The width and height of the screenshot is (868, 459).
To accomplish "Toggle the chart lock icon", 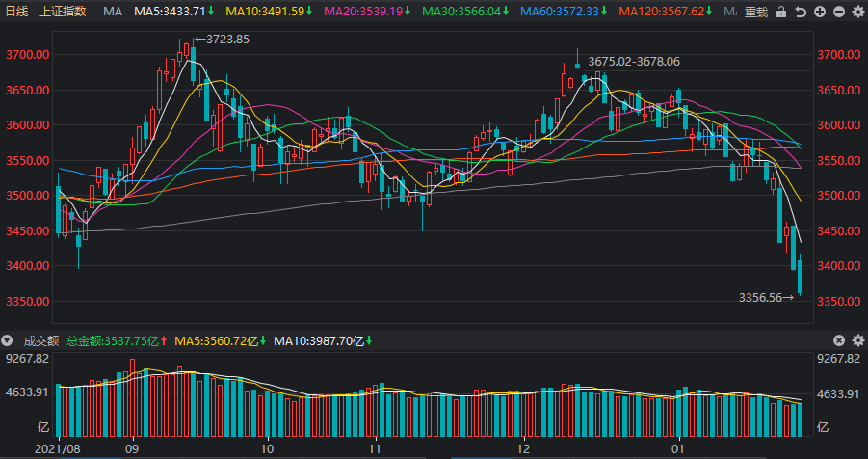I will tap(781, 12).
